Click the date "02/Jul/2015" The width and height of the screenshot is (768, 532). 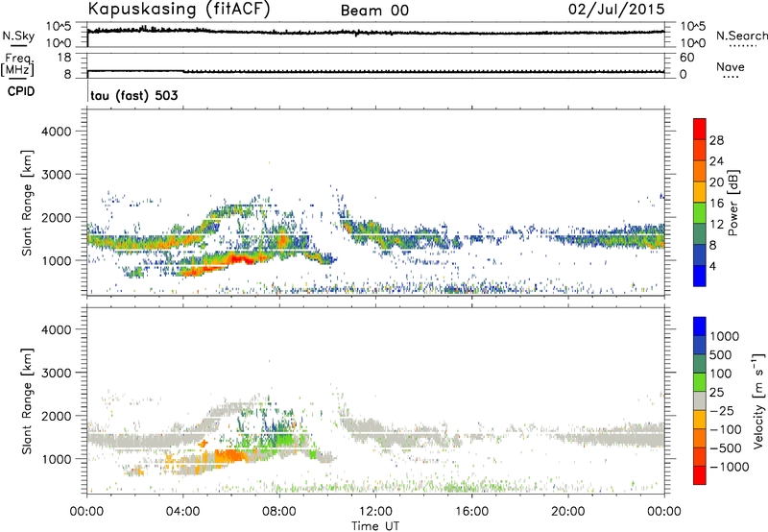[616, 10]
